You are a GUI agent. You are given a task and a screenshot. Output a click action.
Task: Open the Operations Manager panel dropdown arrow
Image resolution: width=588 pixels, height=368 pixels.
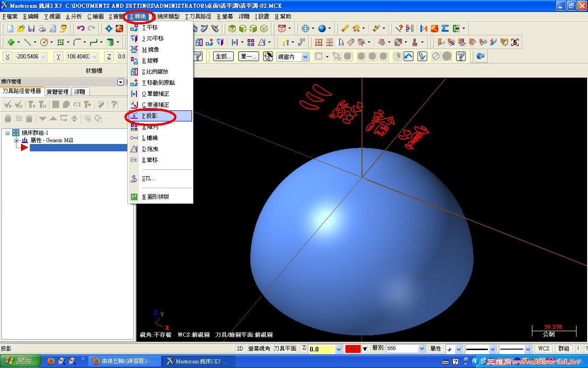click(x=120, y=82)
